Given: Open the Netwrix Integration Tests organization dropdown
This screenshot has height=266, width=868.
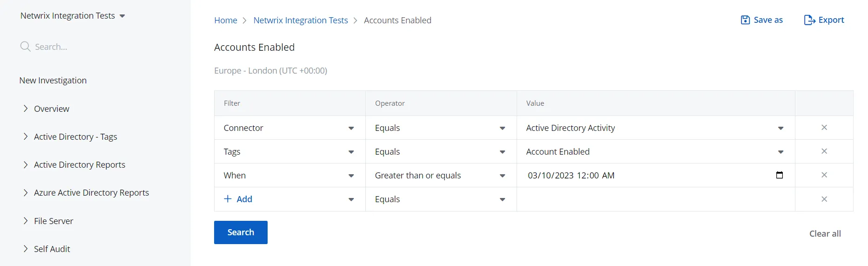Looking at the screenshot, I should tap(73, 16).
